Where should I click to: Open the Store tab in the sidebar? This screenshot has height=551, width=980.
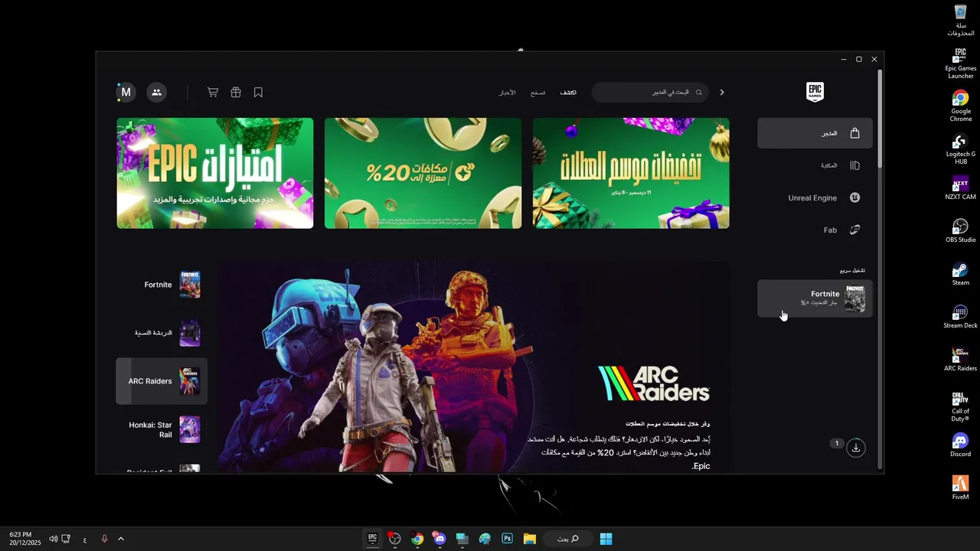tap(815, 133)
